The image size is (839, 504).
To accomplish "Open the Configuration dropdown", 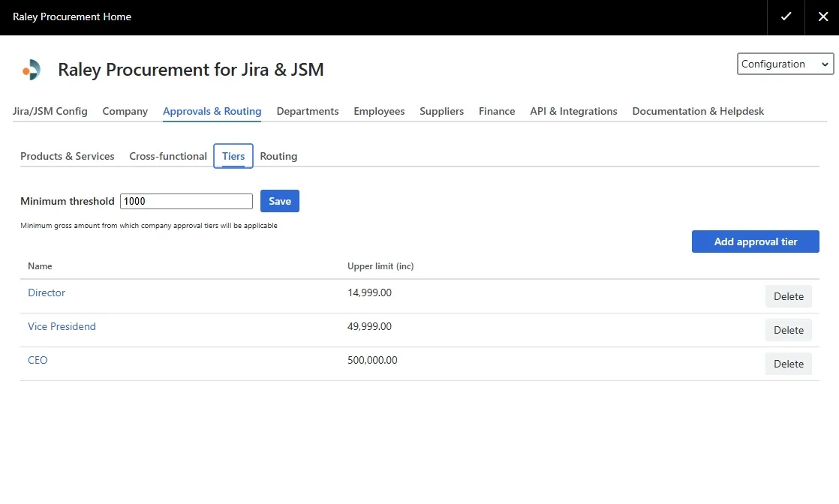I will pyautogui.click(x=785, y=64).
